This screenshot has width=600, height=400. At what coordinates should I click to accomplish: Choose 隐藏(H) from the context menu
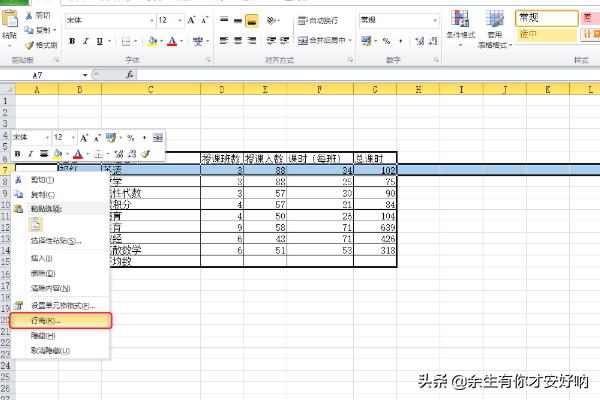click(60, 336)
